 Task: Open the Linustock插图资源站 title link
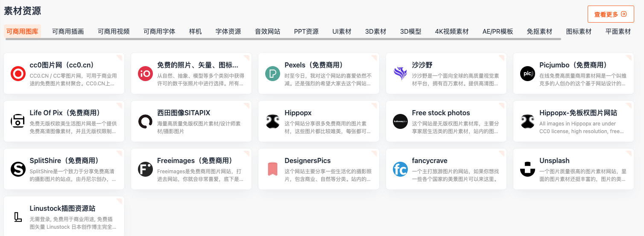pyautogui.click(x=63, y=208)
